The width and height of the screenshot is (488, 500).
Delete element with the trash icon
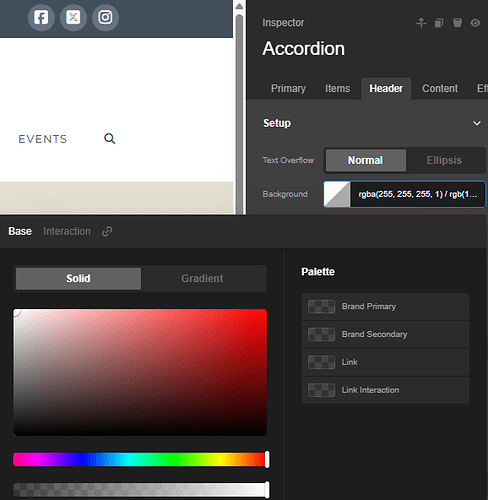point(457,23)
